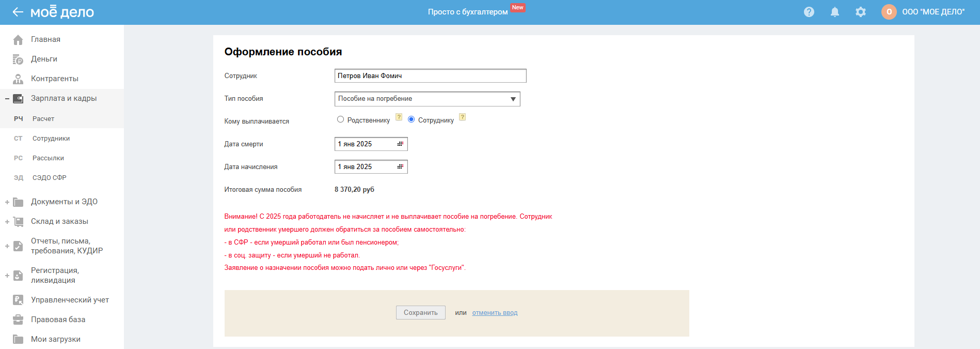Screen dimensions: 980x349
Task: Open calendar icon in Дата начисления field
Action: pos(400,166)
